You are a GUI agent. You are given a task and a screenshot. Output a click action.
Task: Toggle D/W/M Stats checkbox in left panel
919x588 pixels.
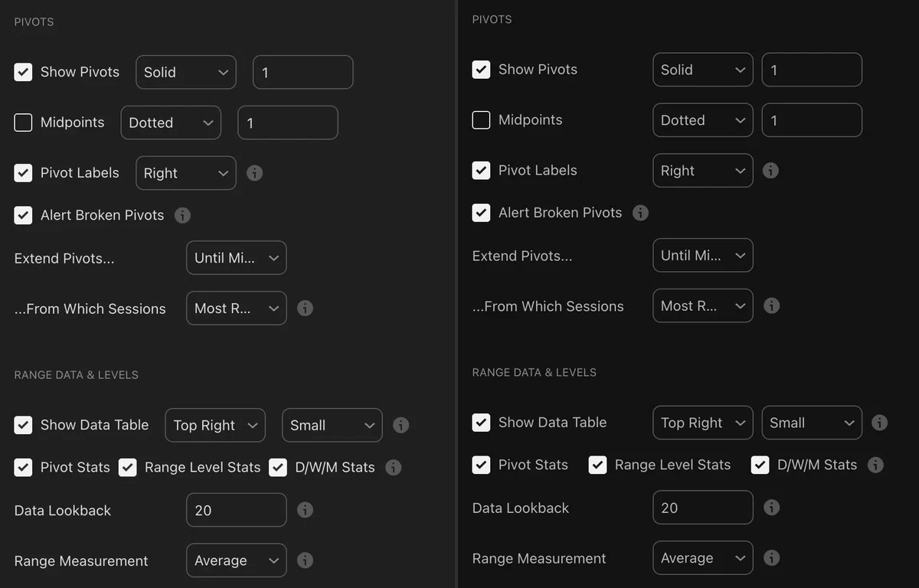(x=278, y=467)
